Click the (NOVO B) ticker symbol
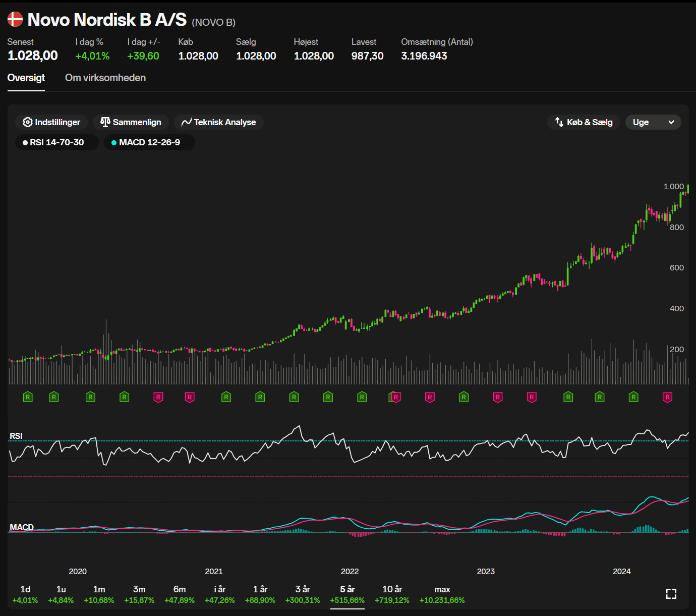Screen dimensions: 696x616 (x=214, y=22)
